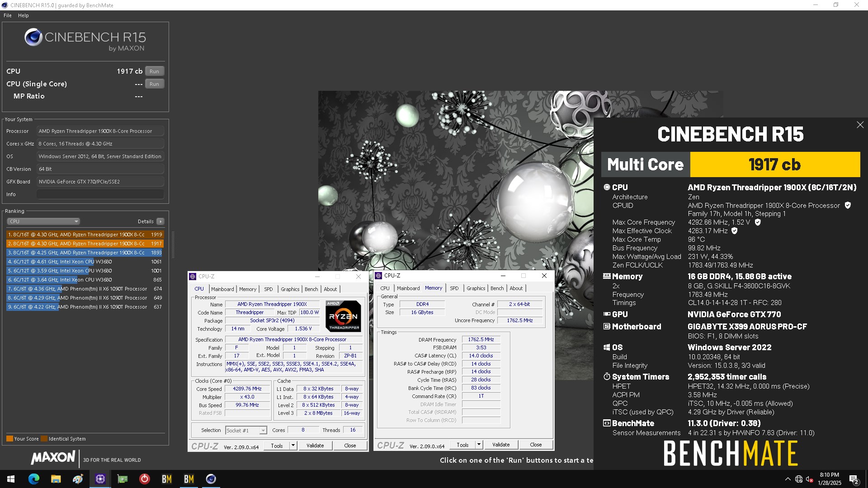Click the left CPU-Z window title icon
868x488 pixels.
pyautogui.click(x=193, y=276)
